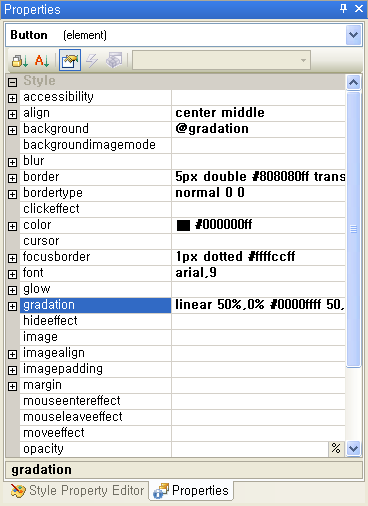Click the opacity value field

coord(250,449)
